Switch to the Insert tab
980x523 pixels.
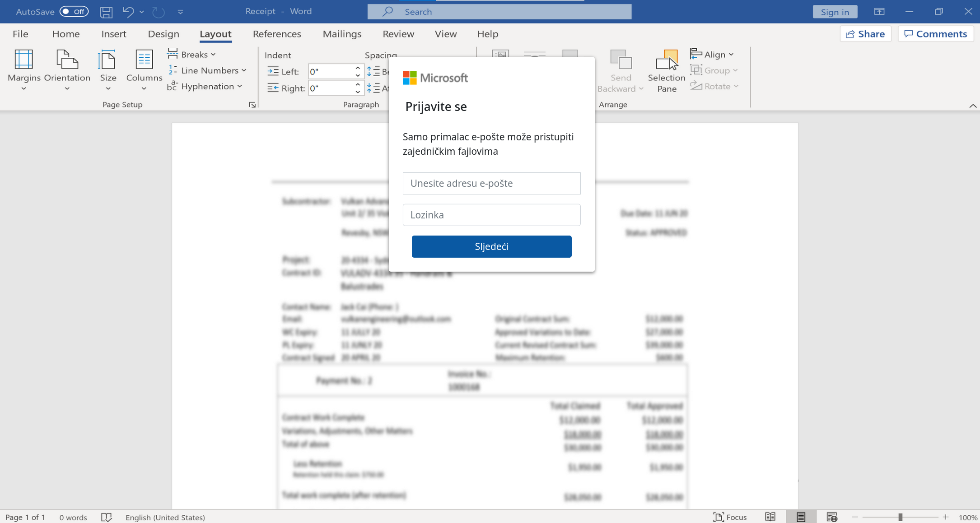coord(114,34)
